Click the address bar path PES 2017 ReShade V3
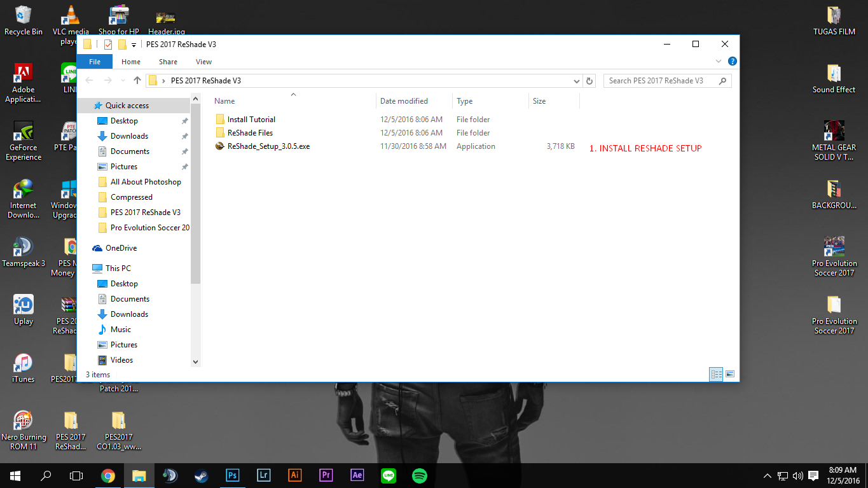The height and width of the screenshot is (488, 868). click(206, 81)
